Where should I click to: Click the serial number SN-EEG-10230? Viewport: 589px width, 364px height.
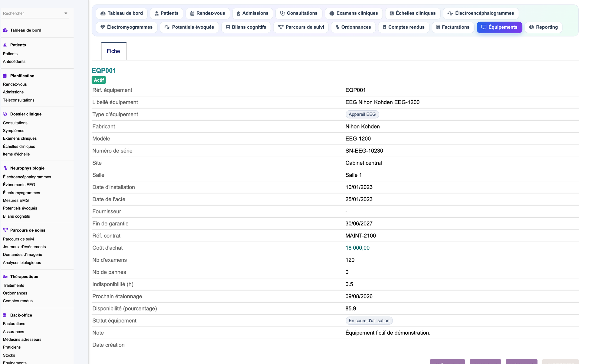tap(364, 151)
